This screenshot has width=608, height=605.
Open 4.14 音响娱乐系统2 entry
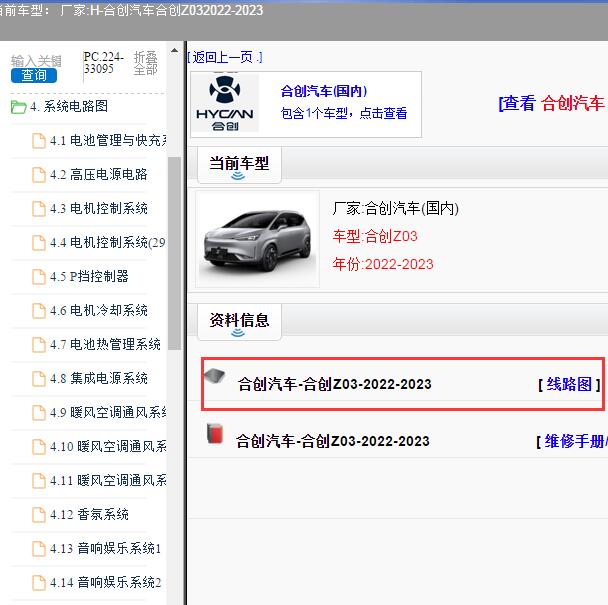pos(105,583)
